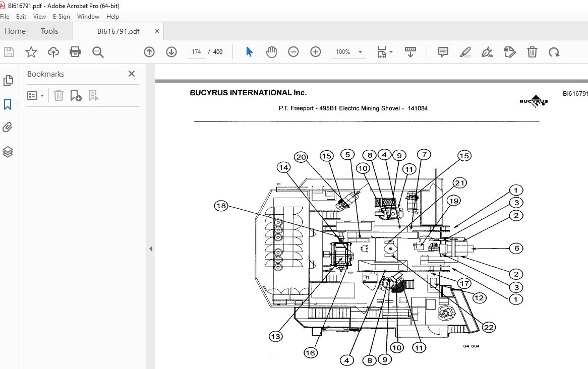Open the Help menu

coord(112,17)
